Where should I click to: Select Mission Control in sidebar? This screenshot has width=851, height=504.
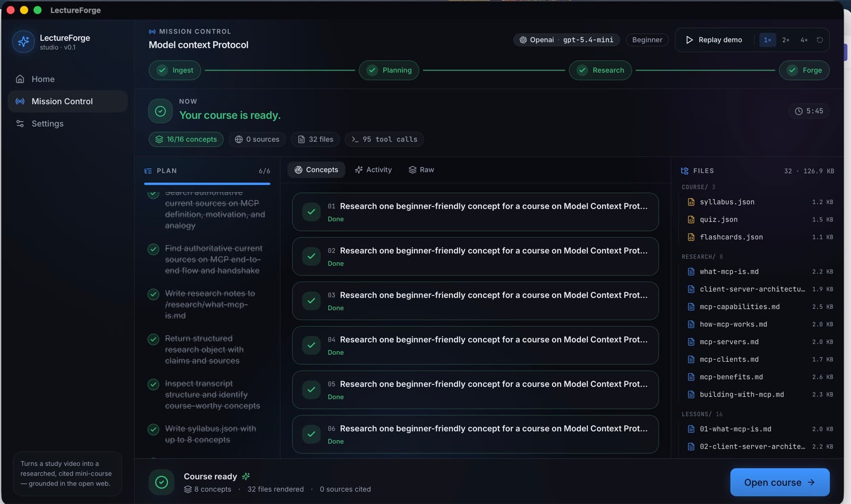point(68,101)
